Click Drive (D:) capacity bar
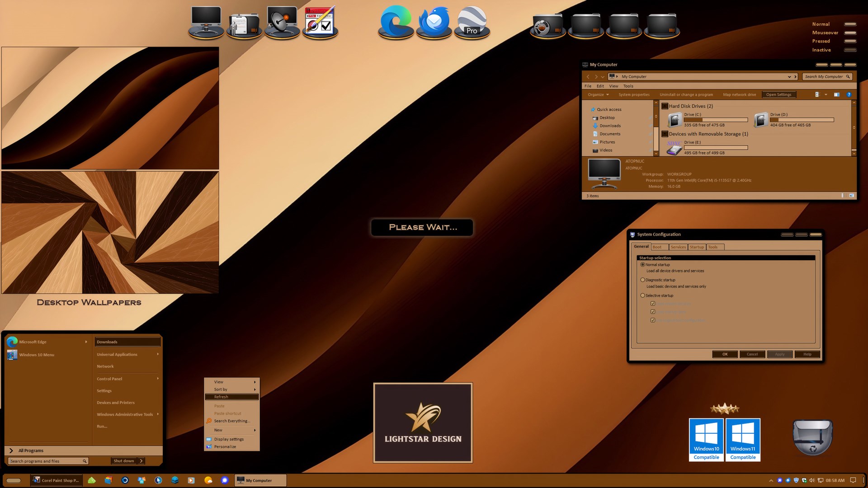Screen dimensions: 868x488 coord(802,120)
